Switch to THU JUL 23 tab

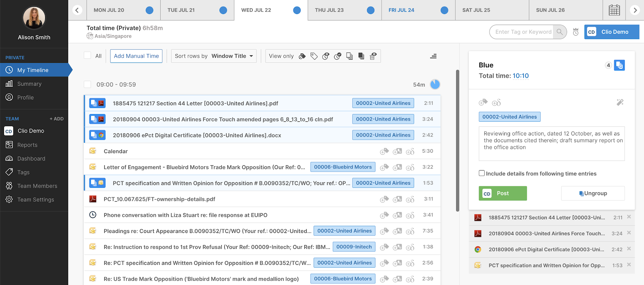(x=345, y=10)
